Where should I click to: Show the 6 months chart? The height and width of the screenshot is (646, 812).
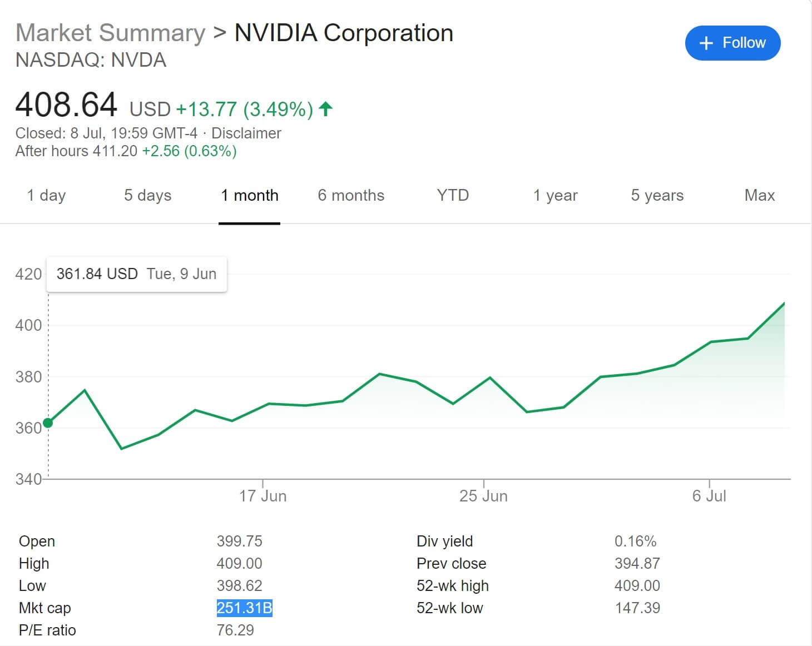click(x=351, y=195)
